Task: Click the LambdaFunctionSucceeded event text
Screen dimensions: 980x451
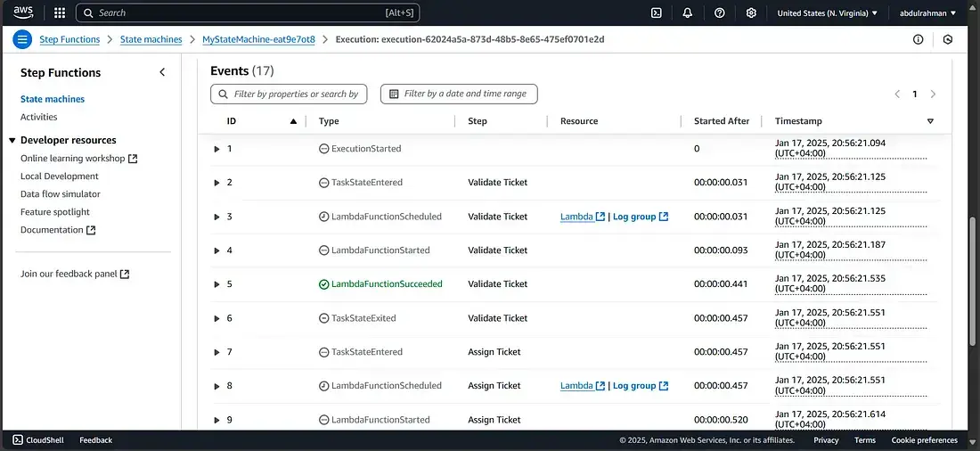Action: coord(387,284)
